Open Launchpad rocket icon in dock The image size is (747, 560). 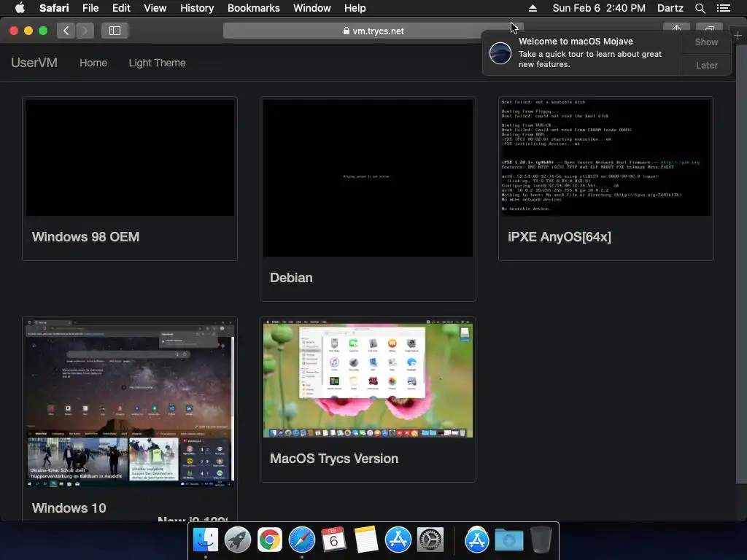click(238, 540)
